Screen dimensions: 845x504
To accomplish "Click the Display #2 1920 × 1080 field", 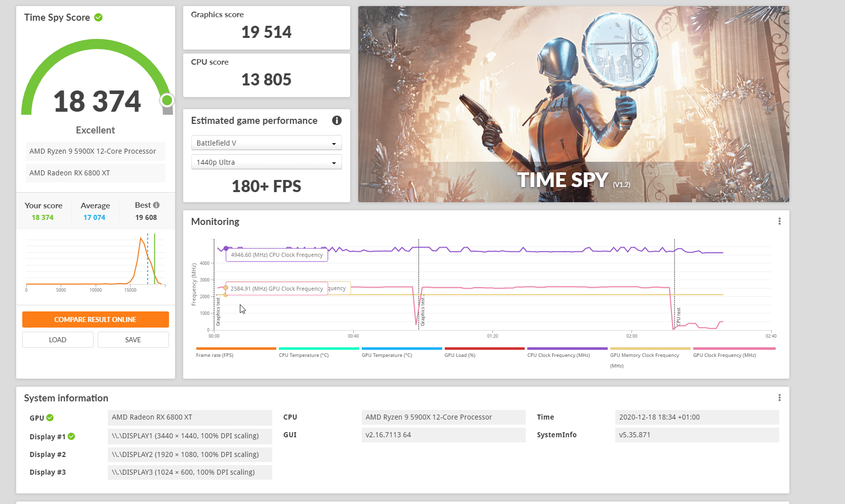I will click(x=190, y=454).
